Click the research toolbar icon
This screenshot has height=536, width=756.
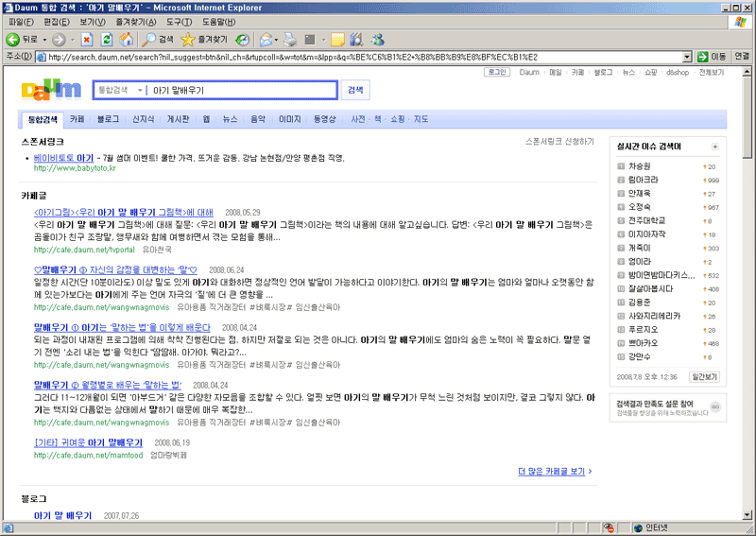(x=357, y=40)
